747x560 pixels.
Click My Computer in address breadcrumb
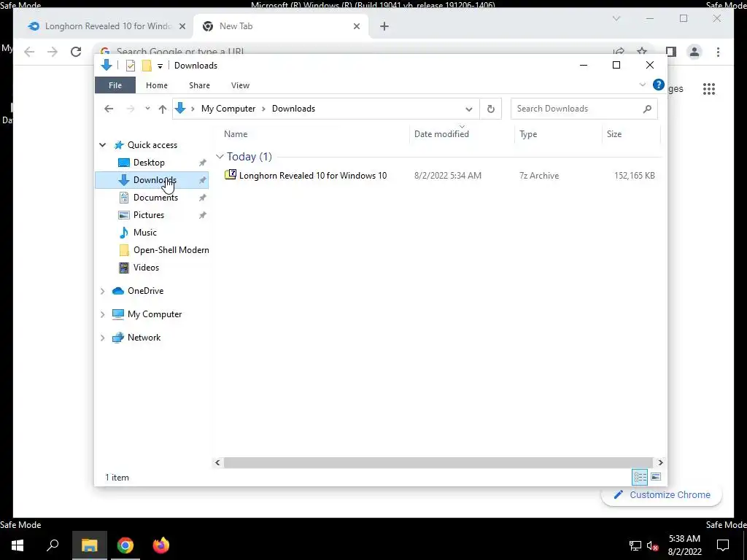(x=228, y=109)
